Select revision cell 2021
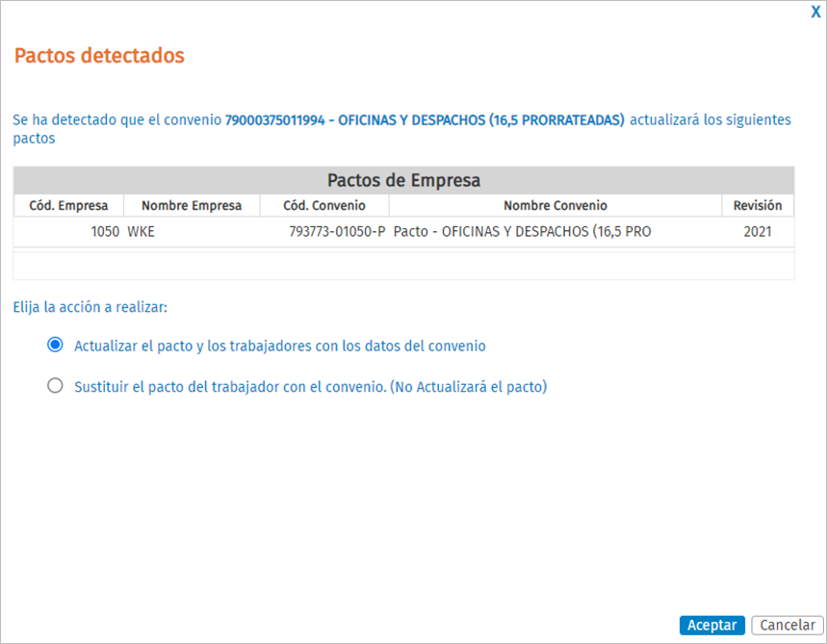Screen dimensions: 827x644 [758, 232]
